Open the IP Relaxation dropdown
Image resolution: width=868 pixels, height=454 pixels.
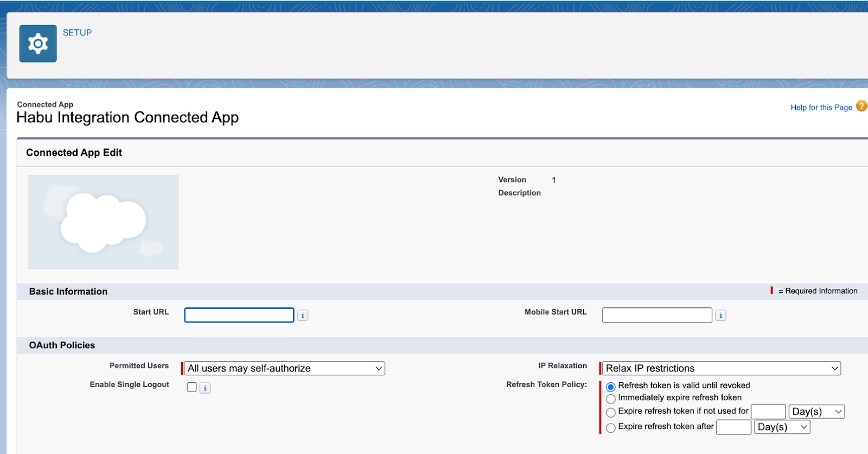722,368
